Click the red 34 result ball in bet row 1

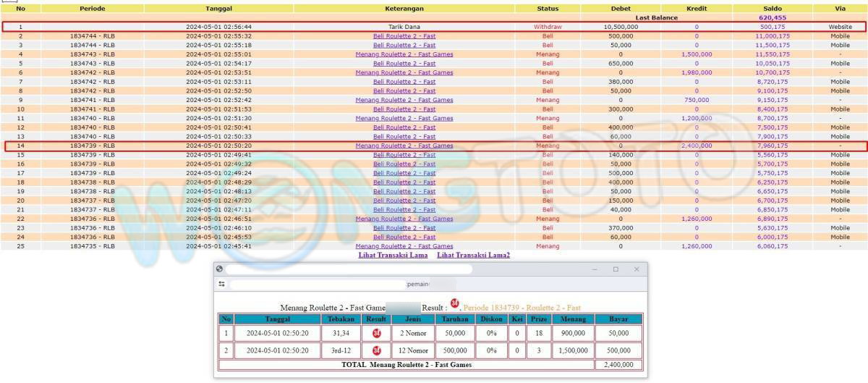tap(377, 334)
